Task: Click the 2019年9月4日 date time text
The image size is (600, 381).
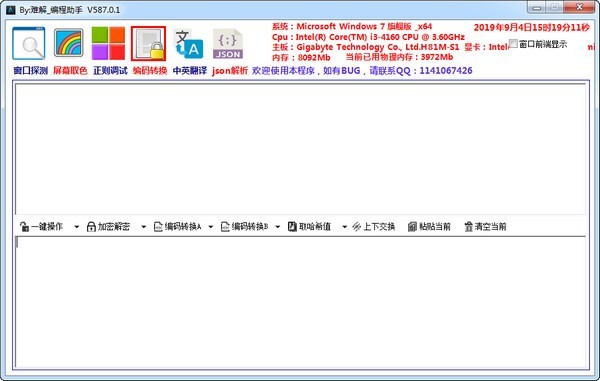Action: (x=531, y=28)
